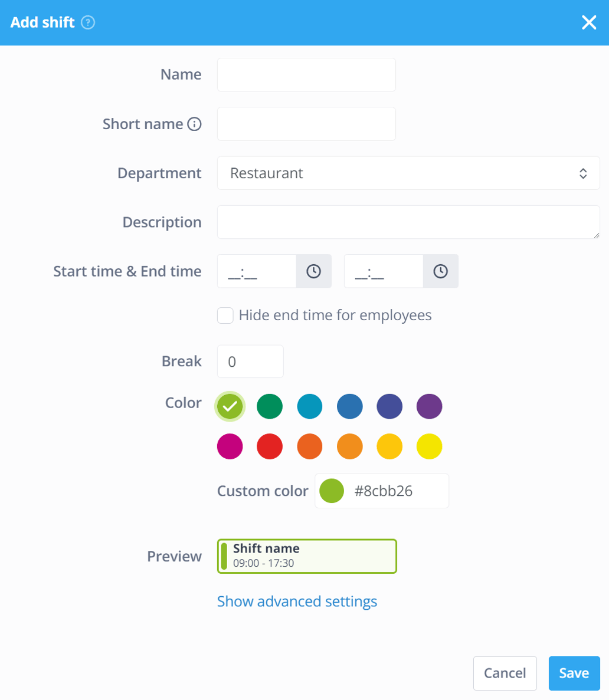Select the teal color option
The image size is (609, 700).
(310, 406)
